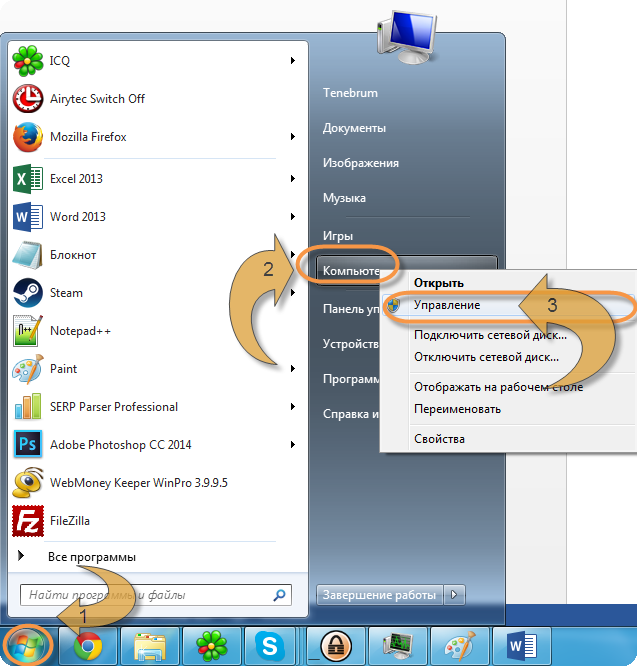Expand ICQ jump list arrow

[293, 61]
